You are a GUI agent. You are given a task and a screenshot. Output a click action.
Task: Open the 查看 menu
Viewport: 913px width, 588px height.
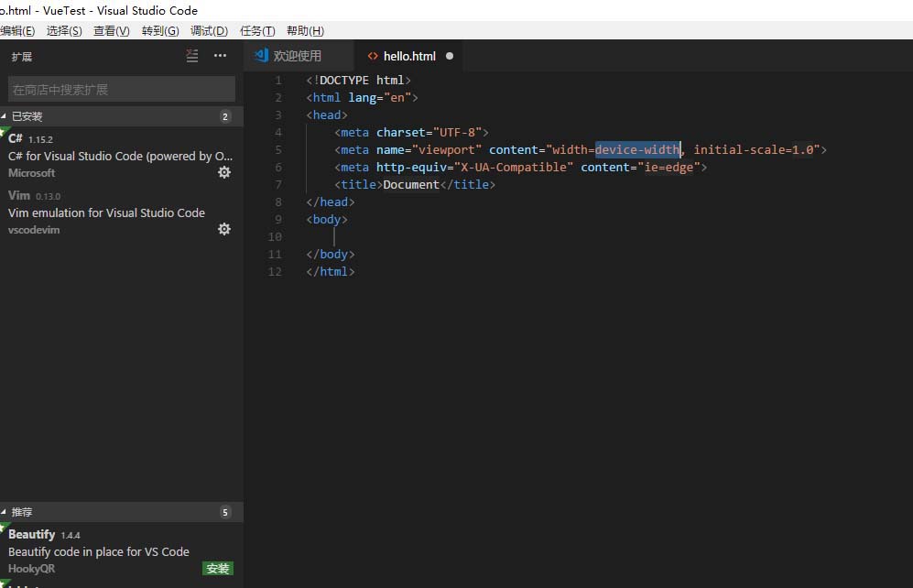(x=111, y=30)
